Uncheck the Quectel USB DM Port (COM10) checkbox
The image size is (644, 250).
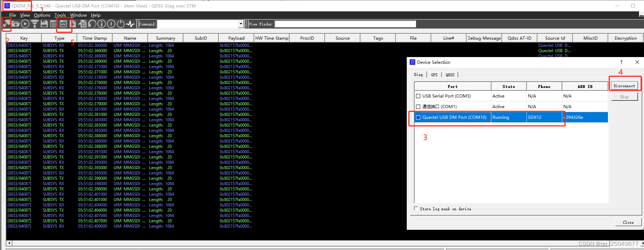click(418, 117)
